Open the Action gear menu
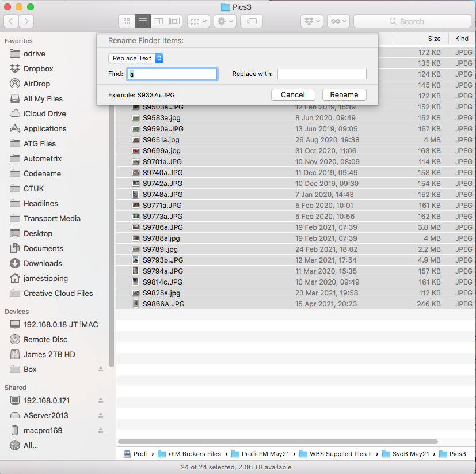Viewport: 476px width, 474px height. point(225,21)
